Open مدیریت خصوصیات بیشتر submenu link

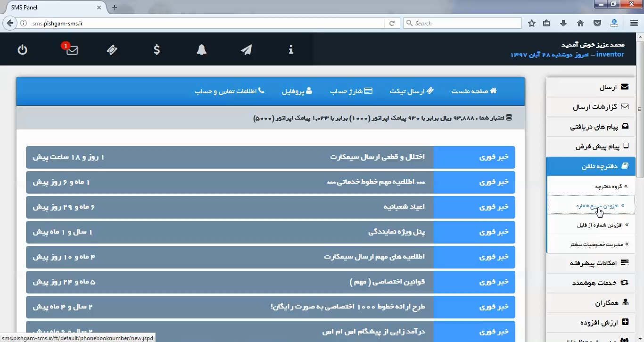pyautogui.click(x=591, y=244)
